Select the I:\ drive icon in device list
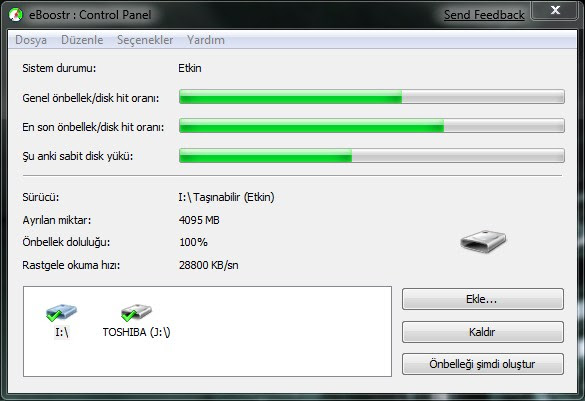Image resolution: width=585 pixels, height=401 pixels. click(61, 313)
